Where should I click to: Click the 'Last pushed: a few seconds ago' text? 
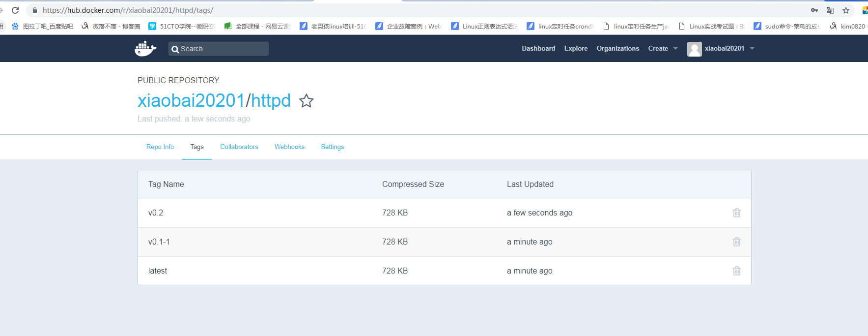[194, 119]
